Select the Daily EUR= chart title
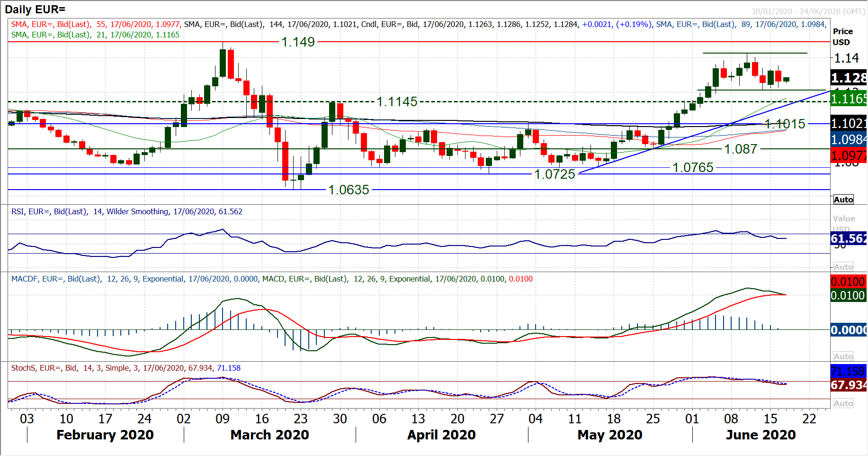This screenshot has width=868, height=456. point(35,9)
